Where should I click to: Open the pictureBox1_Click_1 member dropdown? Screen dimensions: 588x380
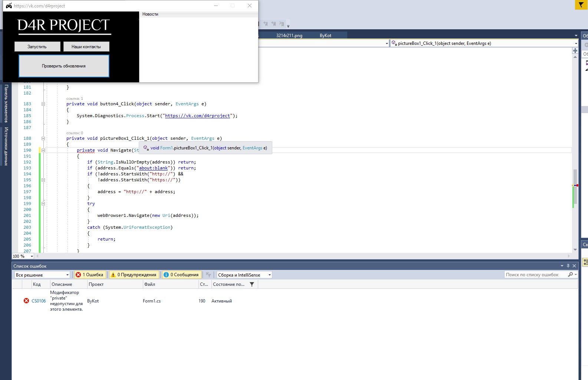pyautogui.click(x=576, y=43)
